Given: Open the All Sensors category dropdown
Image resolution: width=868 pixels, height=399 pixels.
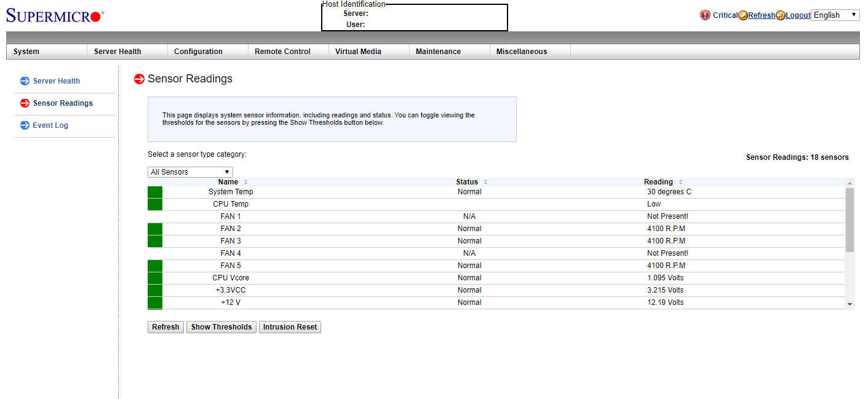Looking at the screenshot, I should 189,172.
